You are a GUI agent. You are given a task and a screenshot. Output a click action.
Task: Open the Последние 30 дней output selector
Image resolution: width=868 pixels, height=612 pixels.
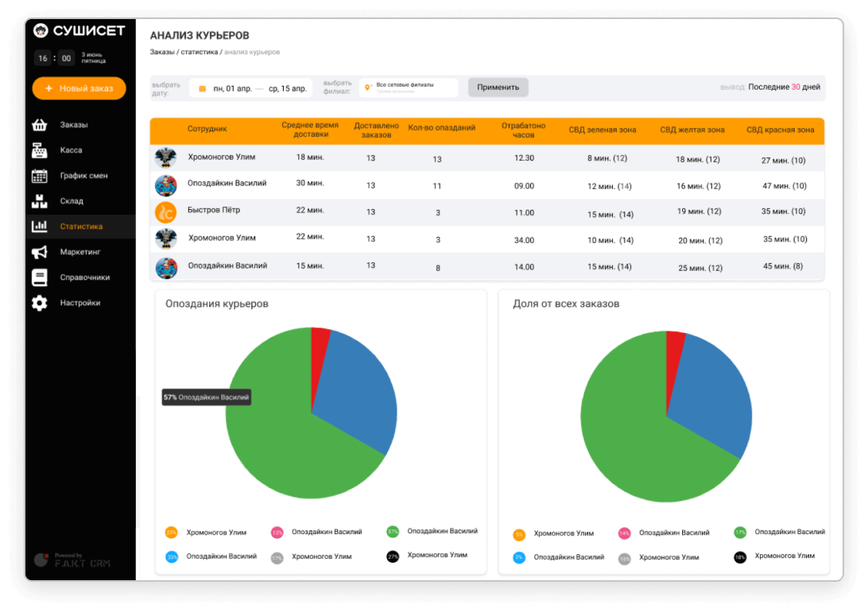[784, 87]
